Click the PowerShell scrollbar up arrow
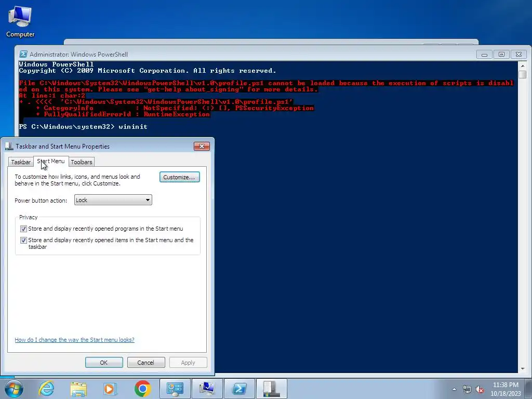Image resolution: width=532 pixels, height=399 pixels. (523, 66)
